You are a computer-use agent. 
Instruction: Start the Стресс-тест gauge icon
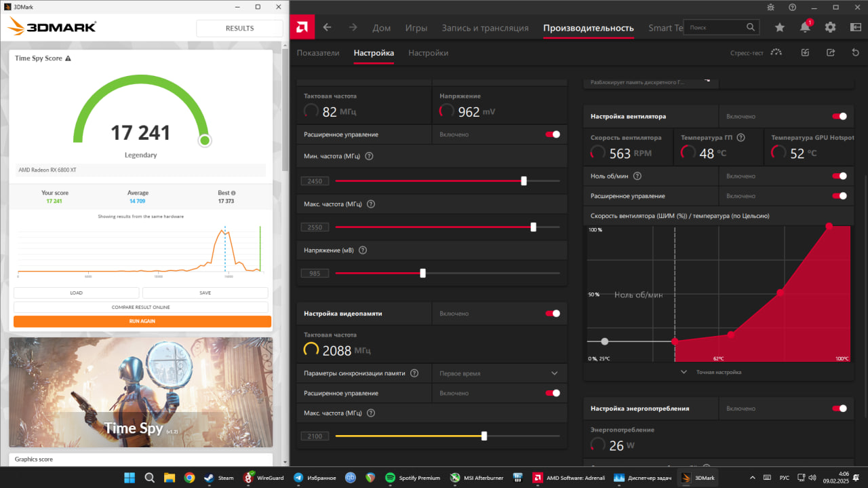(776, 52)
